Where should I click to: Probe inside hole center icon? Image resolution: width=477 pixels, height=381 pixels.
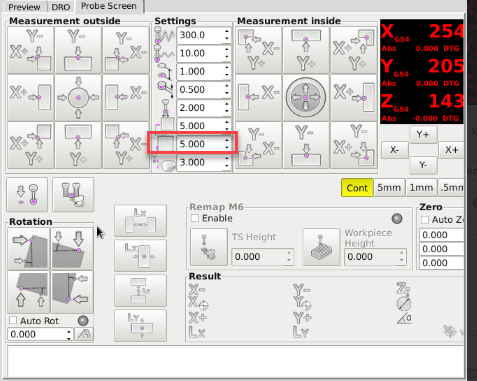click(306, 97)
